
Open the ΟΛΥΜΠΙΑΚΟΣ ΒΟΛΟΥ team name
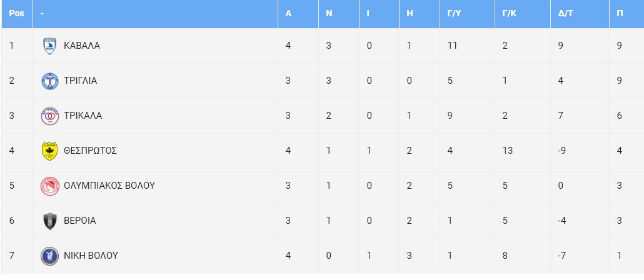click(109, 186)
